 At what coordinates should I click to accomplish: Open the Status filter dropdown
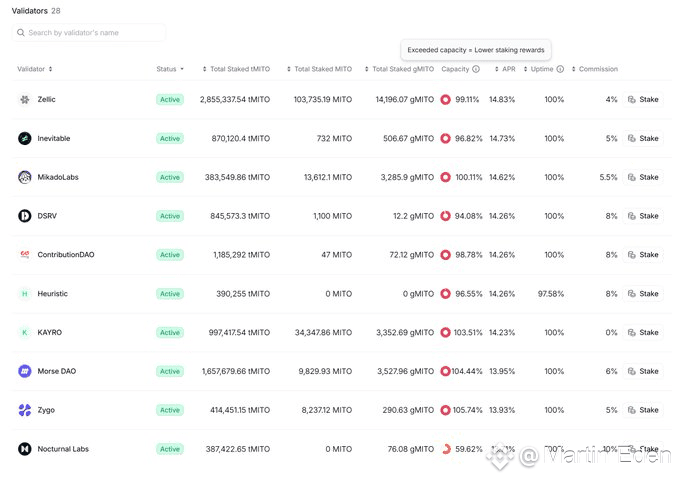[170, 69]
